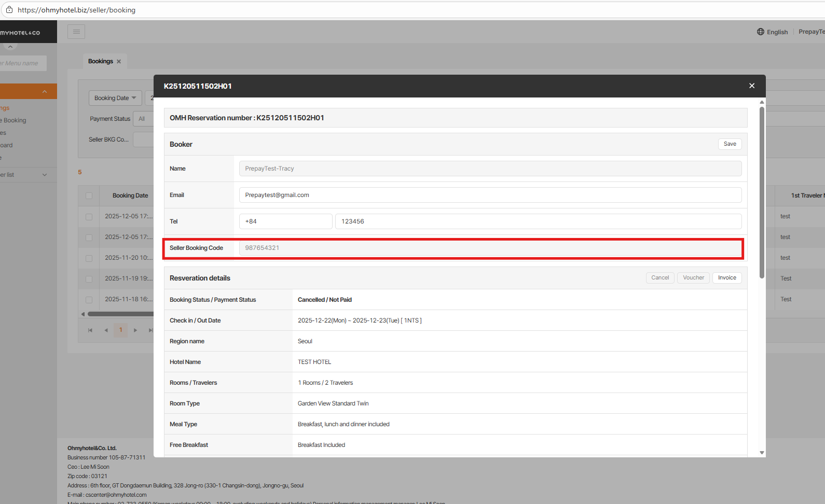
Task: Click the Cancel reservation button
Action: tap(660, 278)
